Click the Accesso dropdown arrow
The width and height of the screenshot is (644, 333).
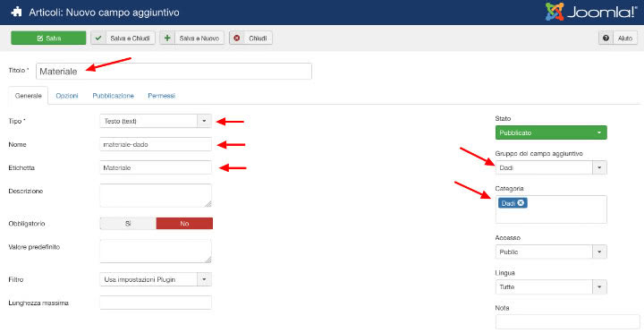tap(599, 252)
